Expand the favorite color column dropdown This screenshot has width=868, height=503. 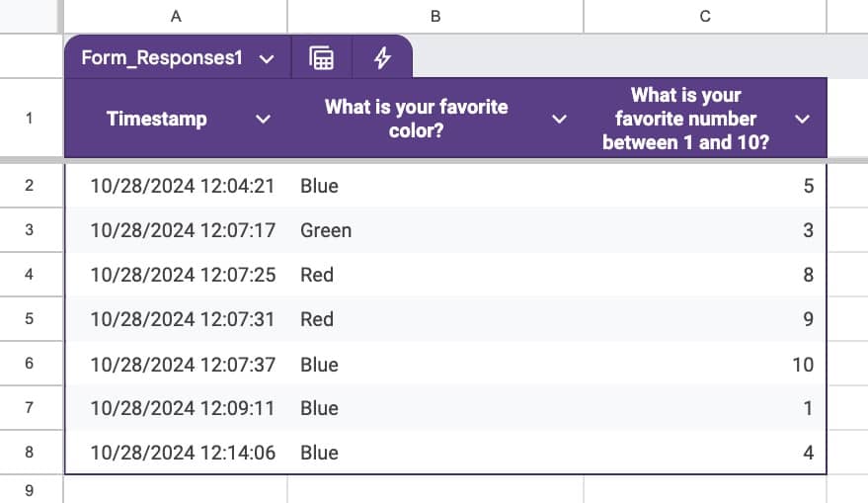click(x=559, y=119)
